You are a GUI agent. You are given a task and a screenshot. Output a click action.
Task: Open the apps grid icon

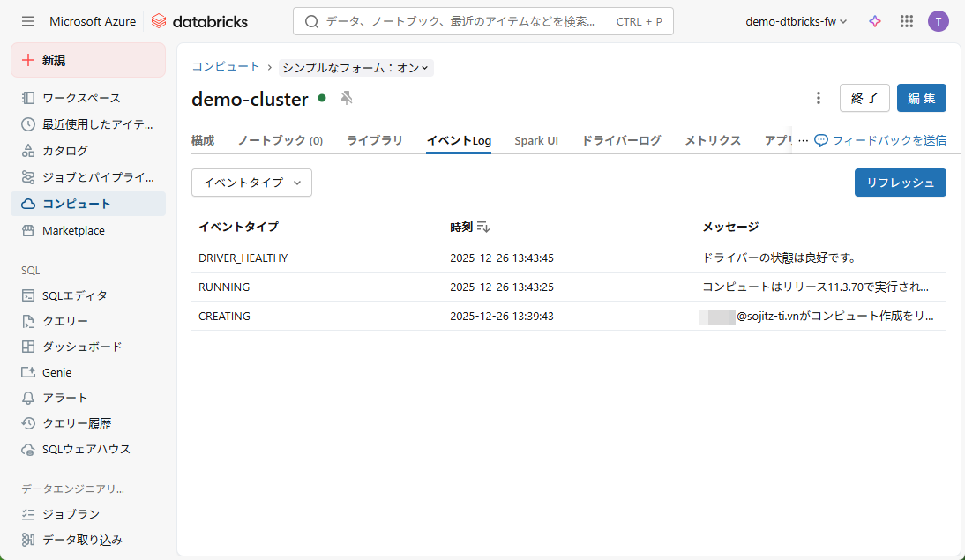coord(907,21)
